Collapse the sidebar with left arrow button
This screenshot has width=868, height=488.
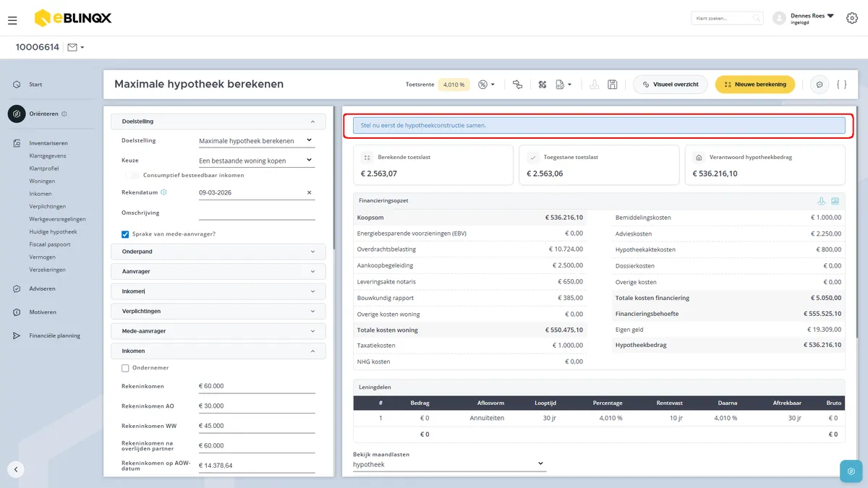16,469
